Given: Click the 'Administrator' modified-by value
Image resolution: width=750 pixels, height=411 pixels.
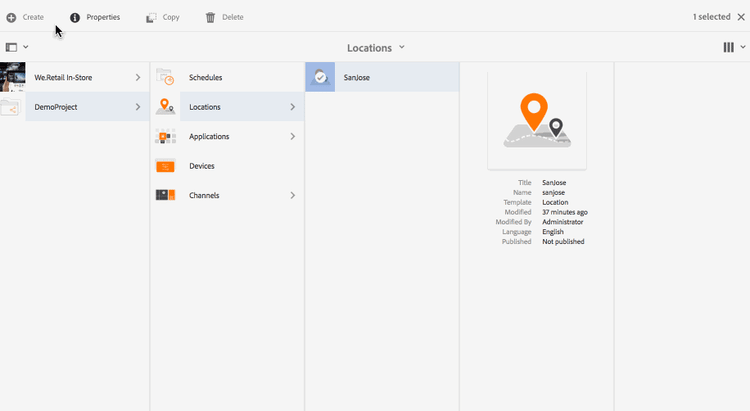Looking at the screenshot, I should (562, 222).
